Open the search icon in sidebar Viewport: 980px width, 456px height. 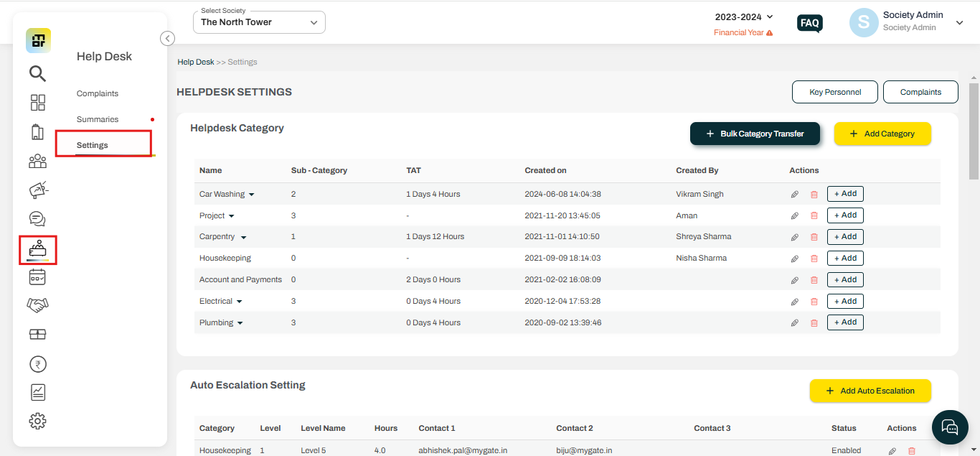(37, 74)
